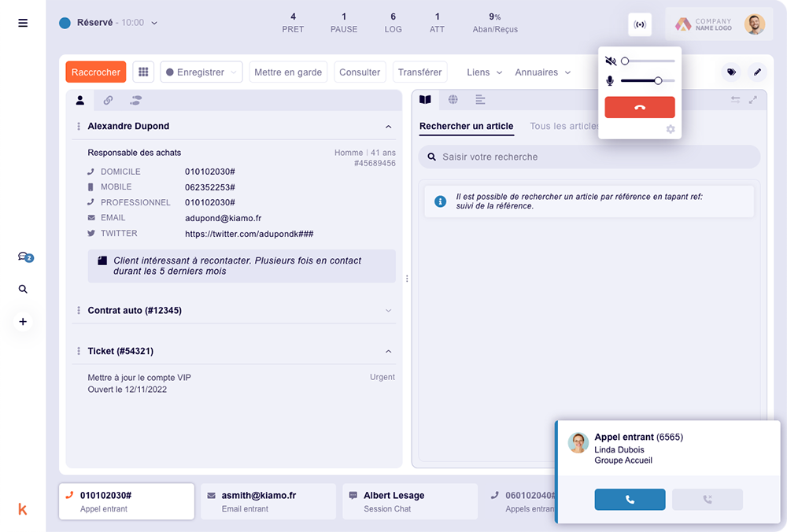This screenshot has width=787, height=532.
Task: Click the MOBILE number 062352253#
Action: (x=210, y=187)
